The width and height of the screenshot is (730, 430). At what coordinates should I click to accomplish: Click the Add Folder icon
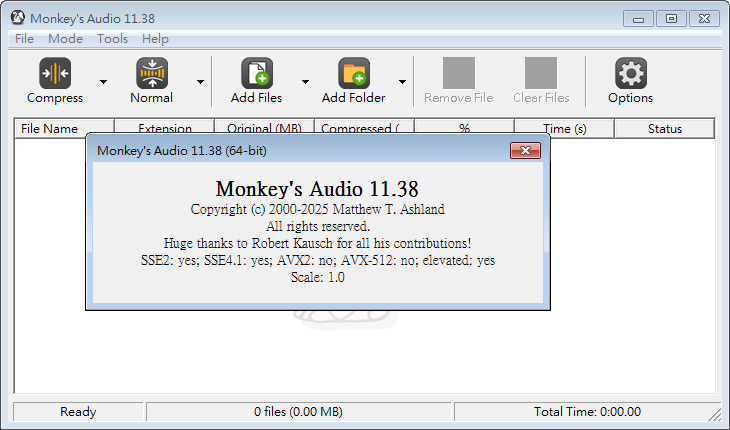(x=354, y=73)
